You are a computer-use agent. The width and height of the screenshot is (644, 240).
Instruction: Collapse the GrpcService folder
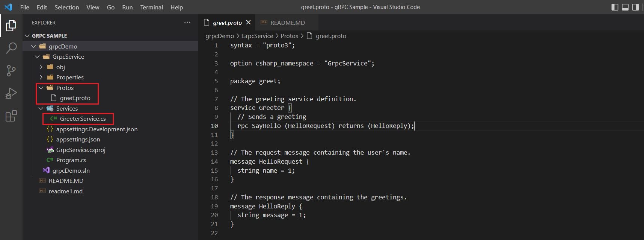37,56
